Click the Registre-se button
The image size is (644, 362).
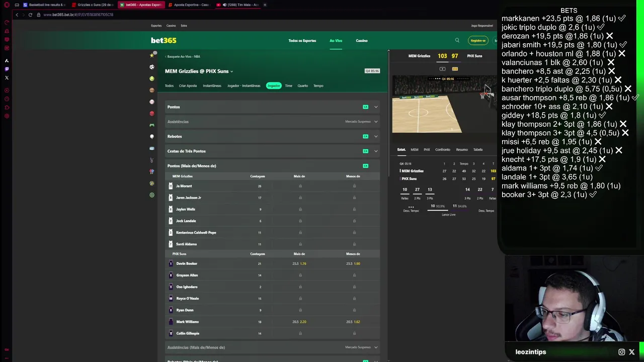pos(478,40)
